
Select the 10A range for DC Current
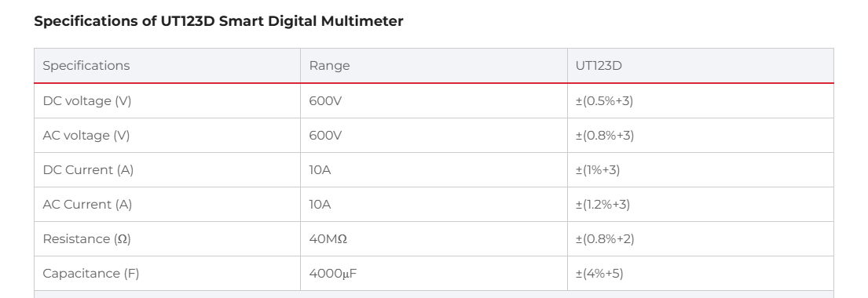[320, 169]
